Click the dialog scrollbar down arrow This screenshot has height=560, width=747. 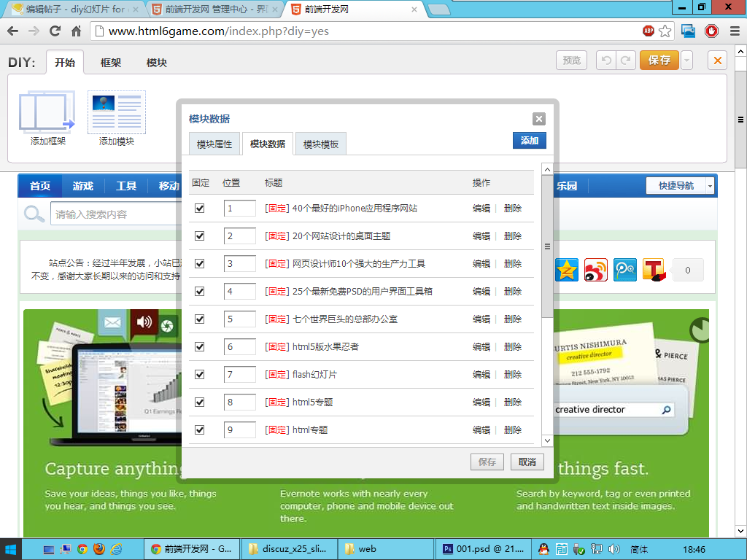coord(547,440)
